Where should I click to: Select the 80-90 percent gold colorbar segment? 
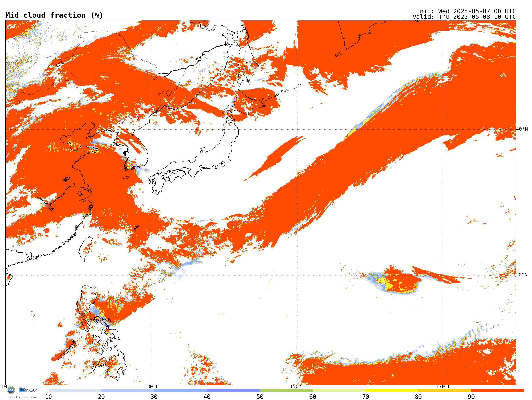click(x=445, y=391)
